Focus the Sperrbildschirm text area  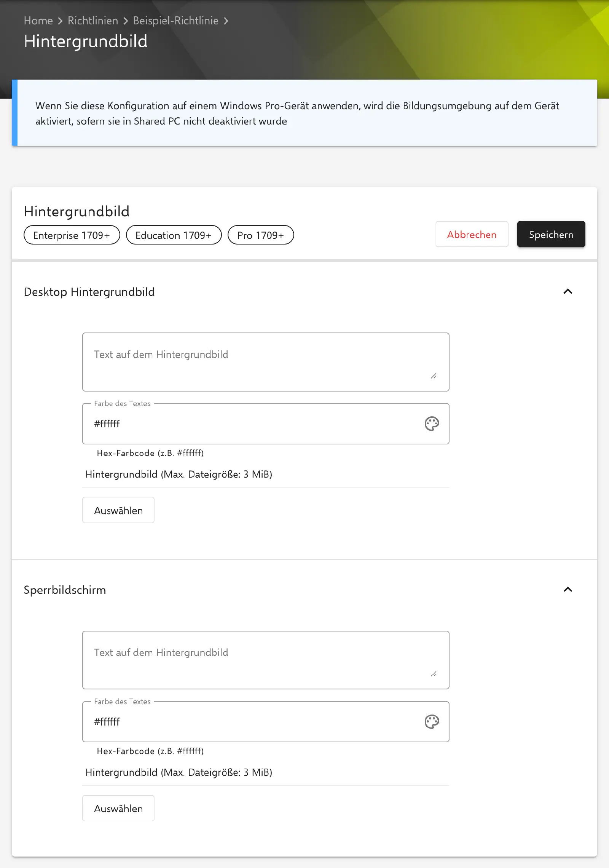point(266,660)
